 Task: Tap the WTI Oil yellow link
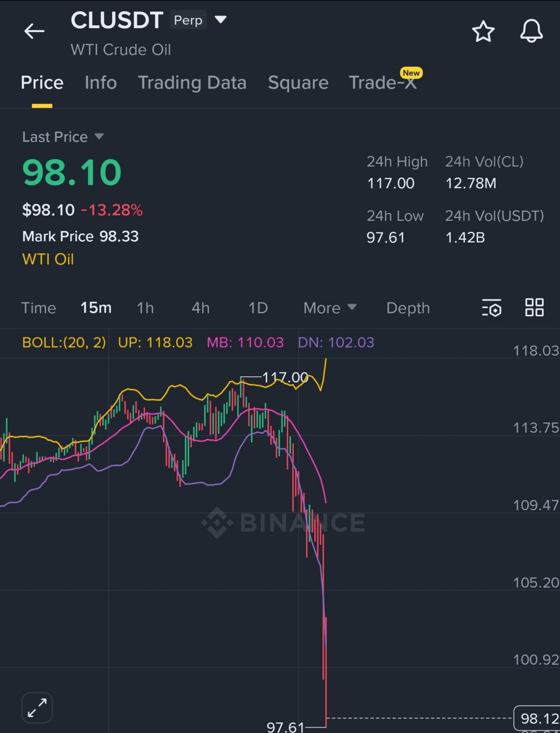48,259
